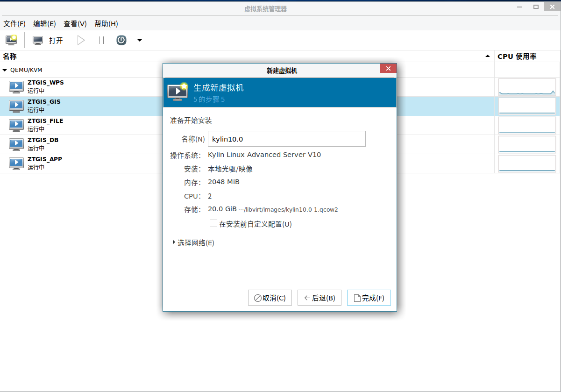Expand the 选择网络 section
Image resolution: width=561 pixels, height=392 pixels.
click(174, 242)
